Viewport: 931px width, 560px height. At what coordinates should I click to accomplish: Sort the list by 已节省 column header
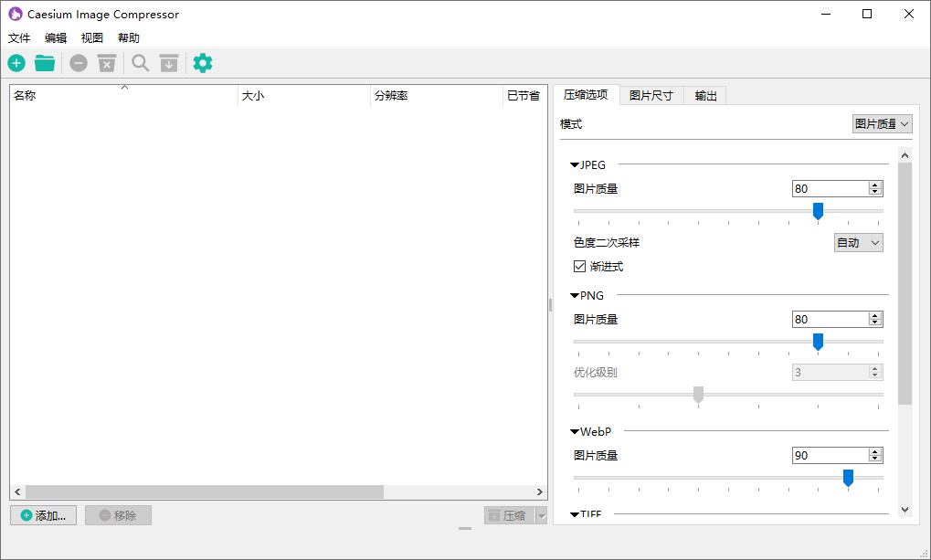point(524,96)
